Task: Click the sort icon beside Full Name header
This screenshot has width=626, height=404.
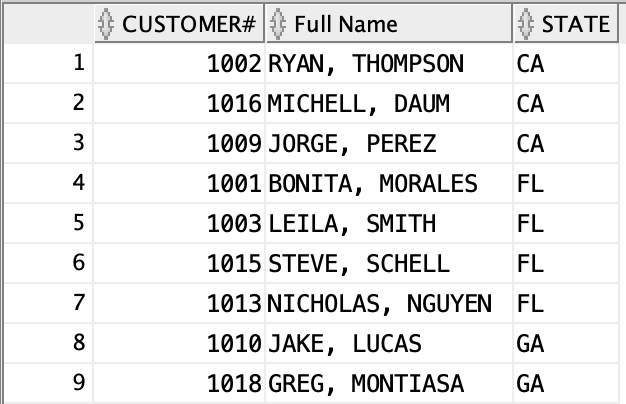Action: click(278, 23)
